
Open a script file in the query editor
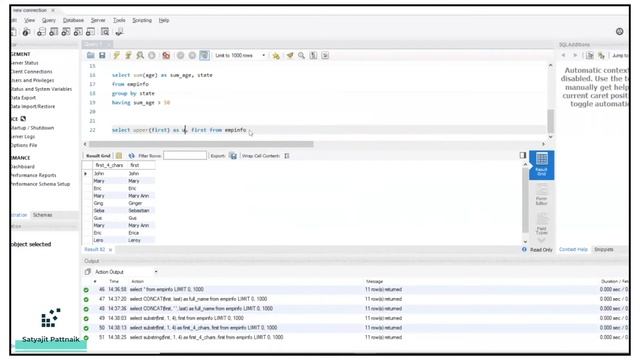pyautogui.click(x=91, y=56)
